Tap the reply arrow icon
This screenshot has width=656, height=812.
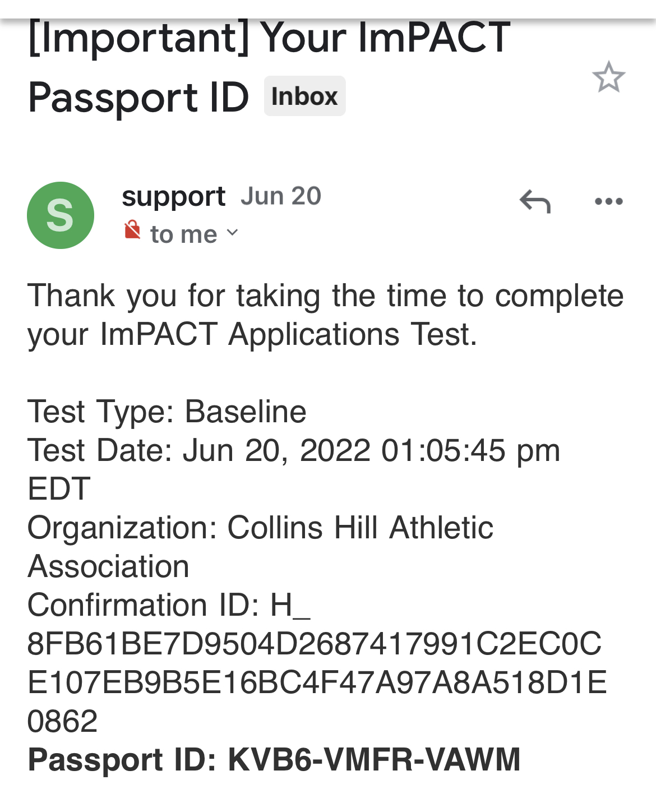[535, 201]
